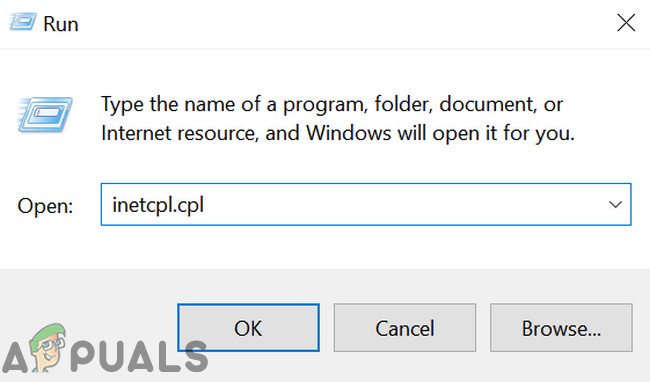Click the empty title bar area
This screenshot has height=382, width=650.
click(x=344, y=23)
